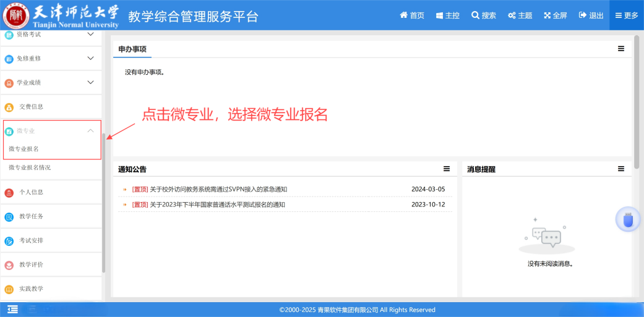The width and height of the screenshot is (644, 317).
Task: Open the 通知公告 panel hamburger menu
Action: pos(447,169)
